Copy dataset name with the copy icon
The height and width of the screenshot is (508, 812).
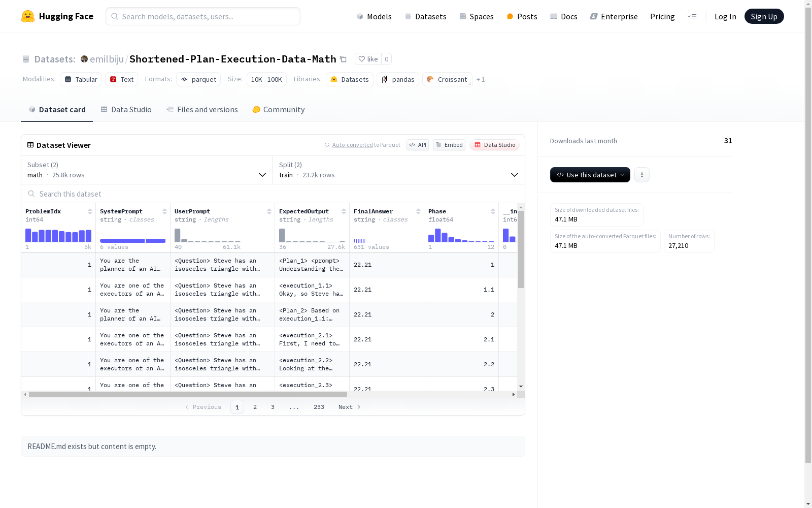pos(343,59)
